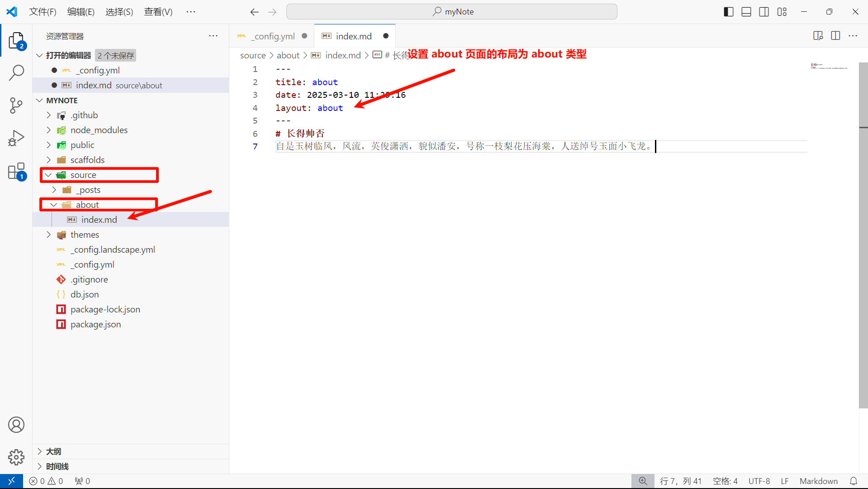Image resolution: width=868 pixels, height=489 pixels.
Task: Open the Search view in activity bar
Action: coord(16,72)
